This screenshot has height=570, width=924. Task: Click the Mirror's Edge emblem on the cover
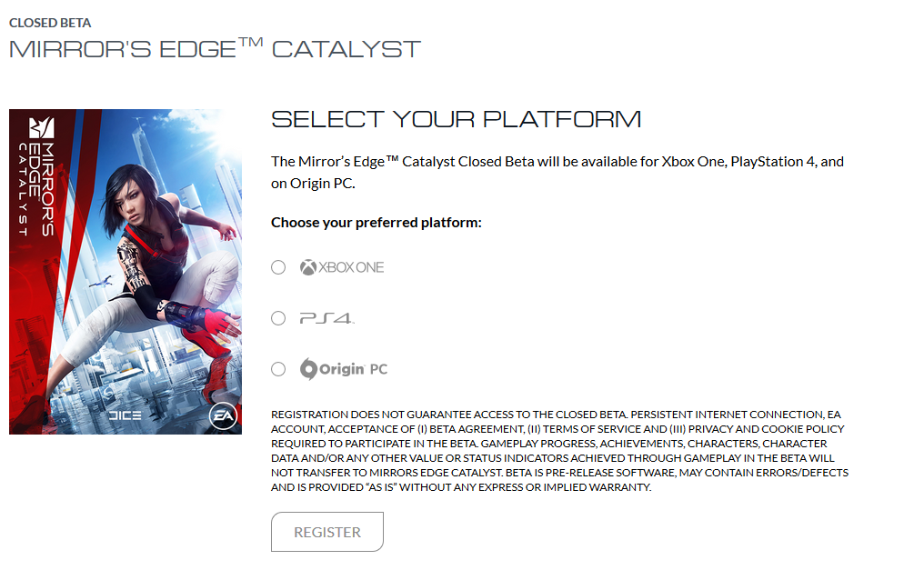[x=42, y=127]
